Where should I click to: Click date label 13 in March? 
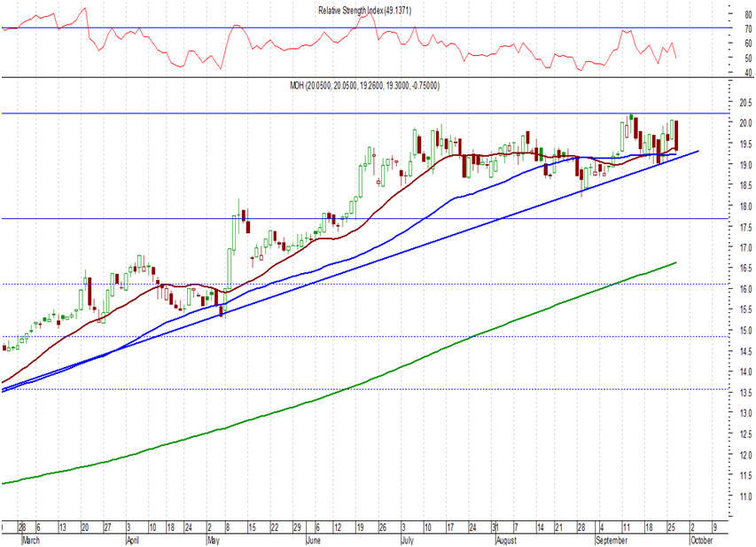pos(63,527)
